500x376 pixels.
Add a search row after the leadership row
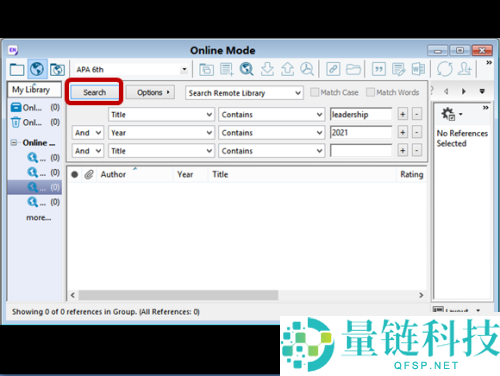(x=403, y=114)
